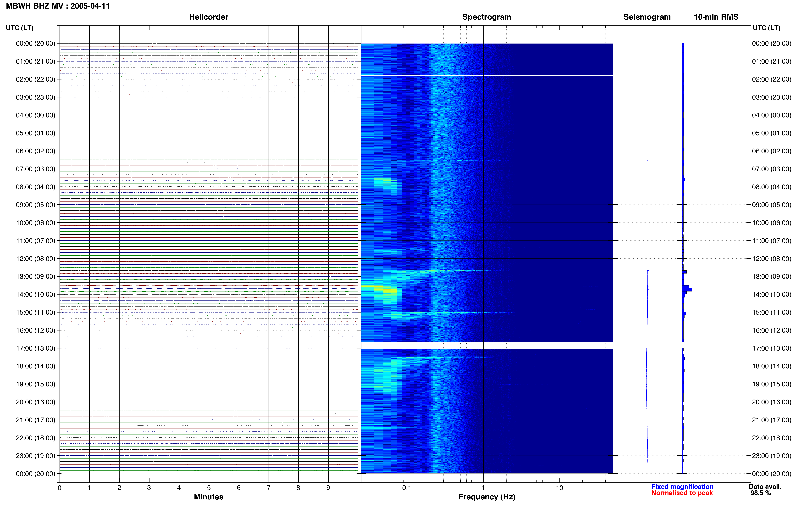Image resolution: width=812 pixels, height=508 pixels.
Task: Click the largest RMS bar near 13:45
Action: click(x=687, y=290)
